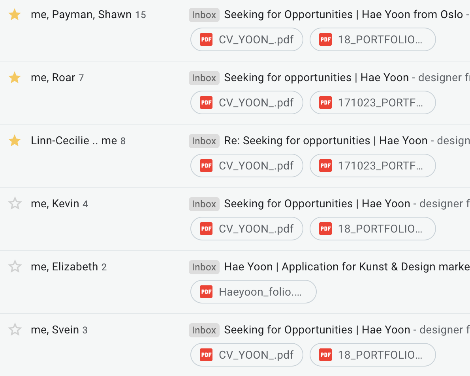
Task: Click Inbox label on Hae Yoon from Oslo email
Action: click(204, 15)
